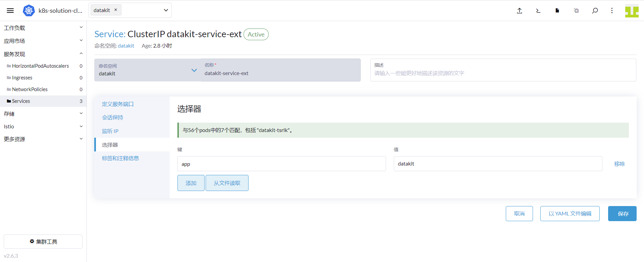Click the 描述 description input field
Viewport: 644px width, 262px height.
click(x=503, y=73)
